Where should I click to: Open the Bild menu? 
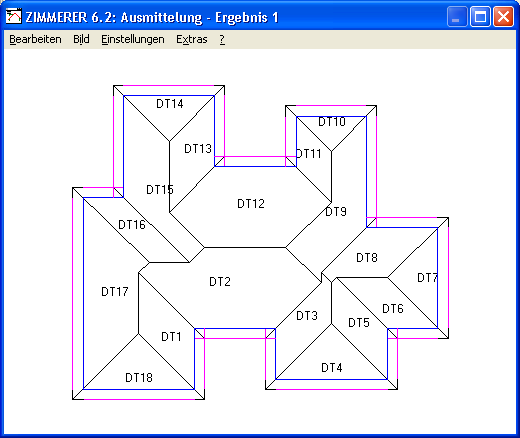[81, 39]
